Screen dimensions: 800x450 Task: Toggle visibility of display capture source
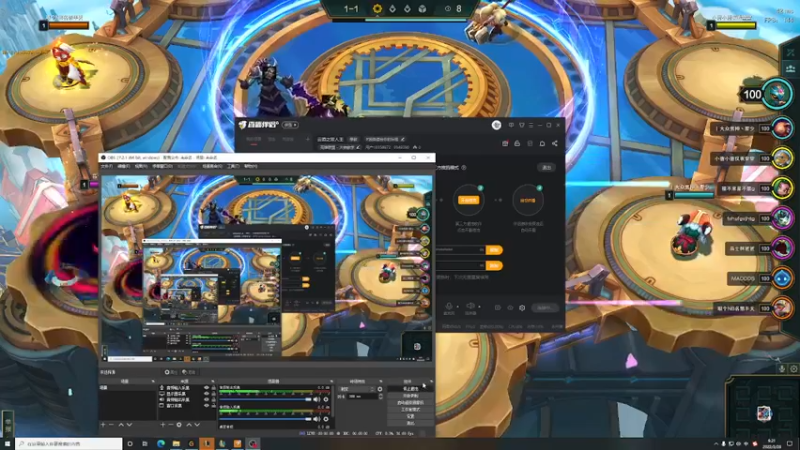(x=207, y=394)
